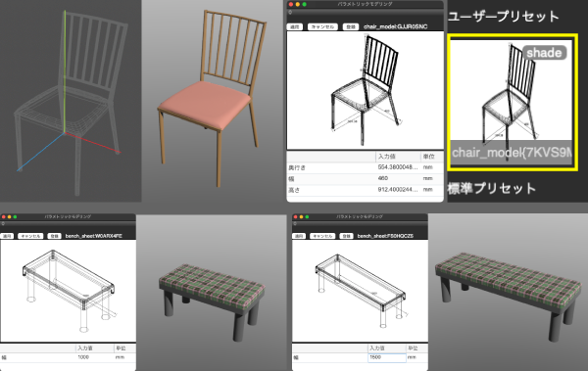This screenshot has width=588, height=371.
Task: Click the red X axis in the wireframe view
Action: point(93,142)
